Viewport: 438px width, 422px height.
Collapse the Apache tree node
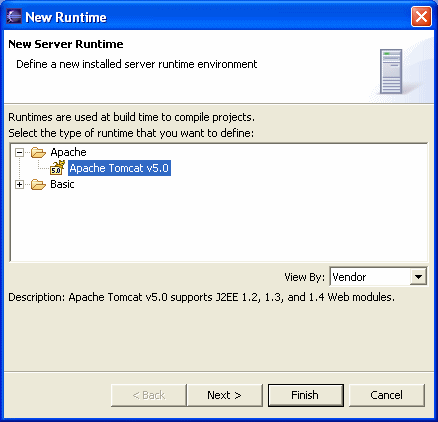[19, 153]
